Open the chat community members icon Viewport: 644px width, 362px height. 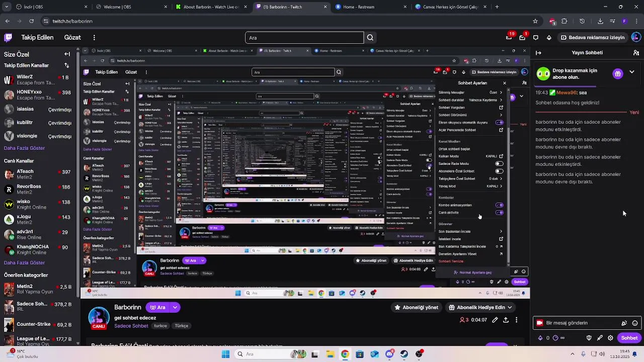point(636,53)
